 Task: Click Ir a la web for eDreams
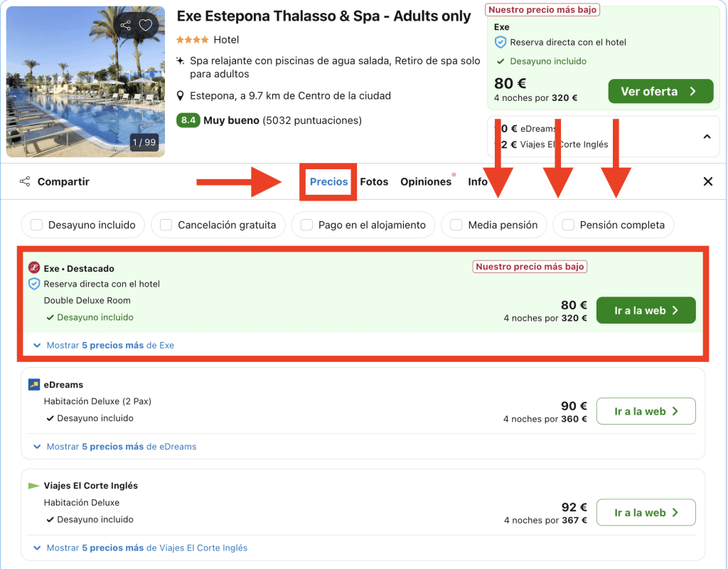point(646,411)
